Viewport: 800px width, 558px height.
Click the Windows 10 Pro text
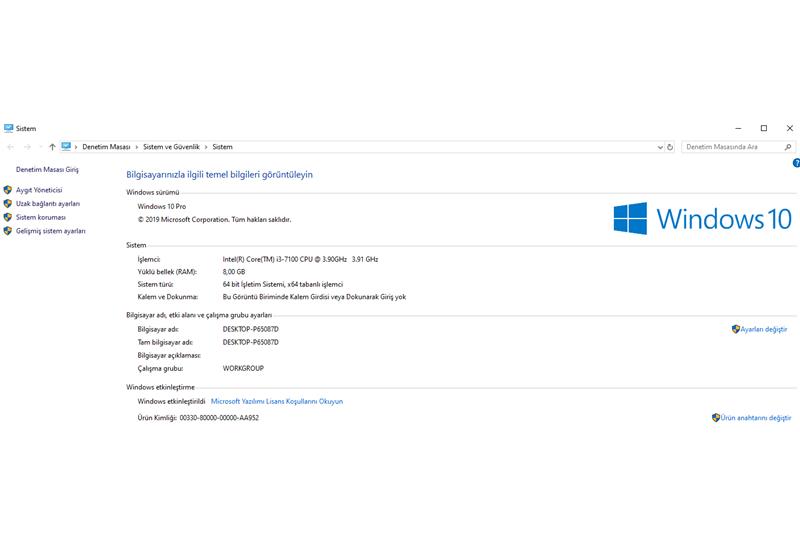[x=162, y=207]
